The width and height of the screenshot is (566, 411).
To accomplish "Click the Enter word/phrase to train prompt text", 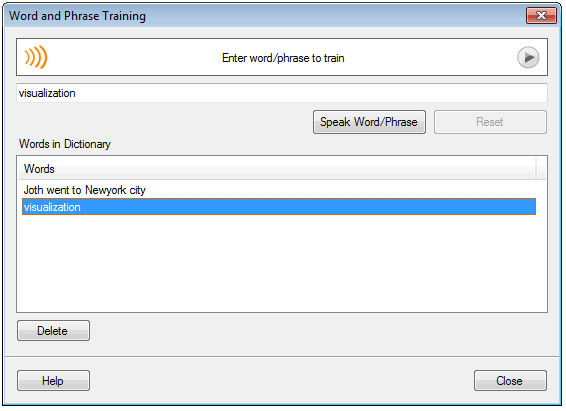I will [283, 58].
